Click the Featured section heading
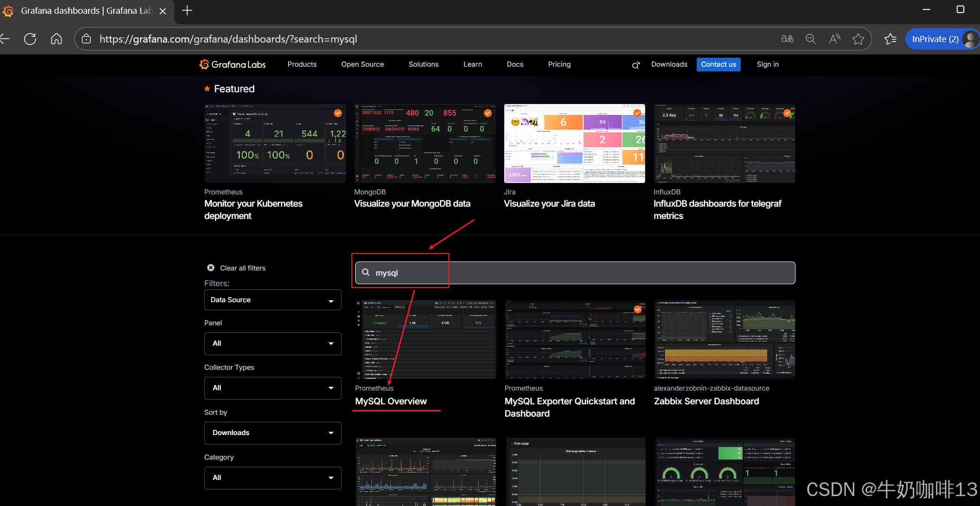The height and width of the screenshot is (506, 980). [x=234, y=89]
